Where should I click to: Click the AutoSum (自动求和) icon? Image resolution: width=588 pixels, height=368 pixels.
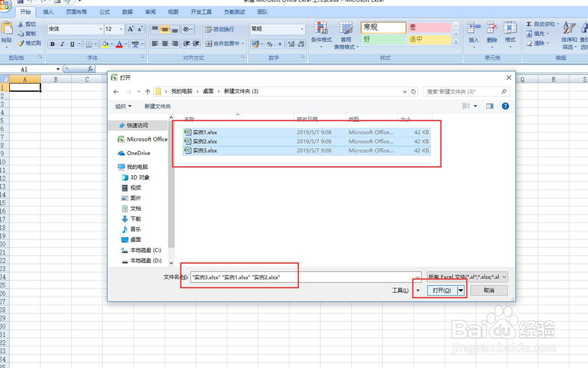[529, 24]
